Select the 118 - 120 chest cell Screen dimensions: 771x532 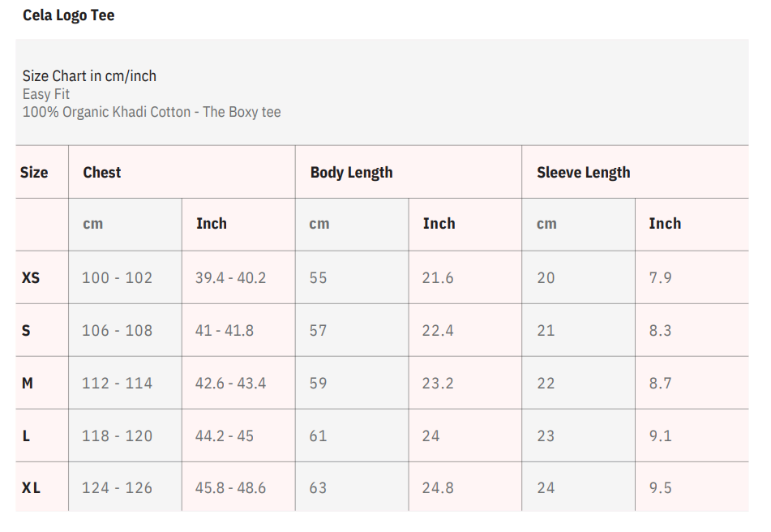(117, 435)
